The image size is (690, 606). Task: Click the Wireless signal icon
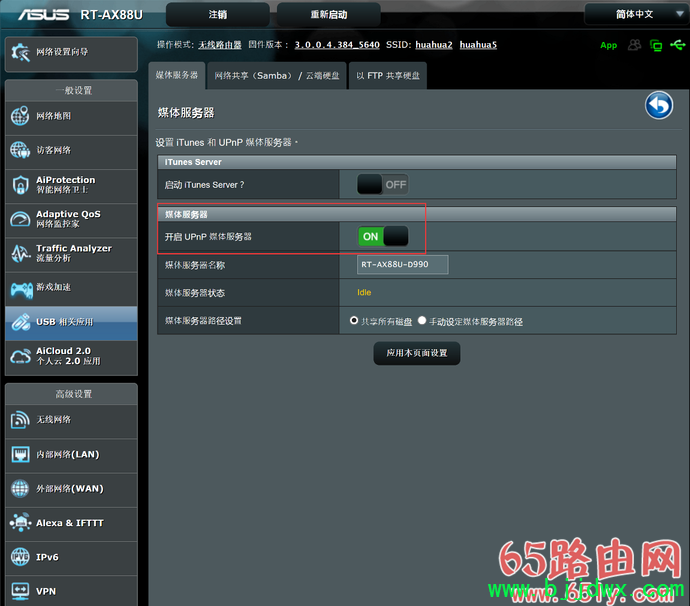coord(20,420)
